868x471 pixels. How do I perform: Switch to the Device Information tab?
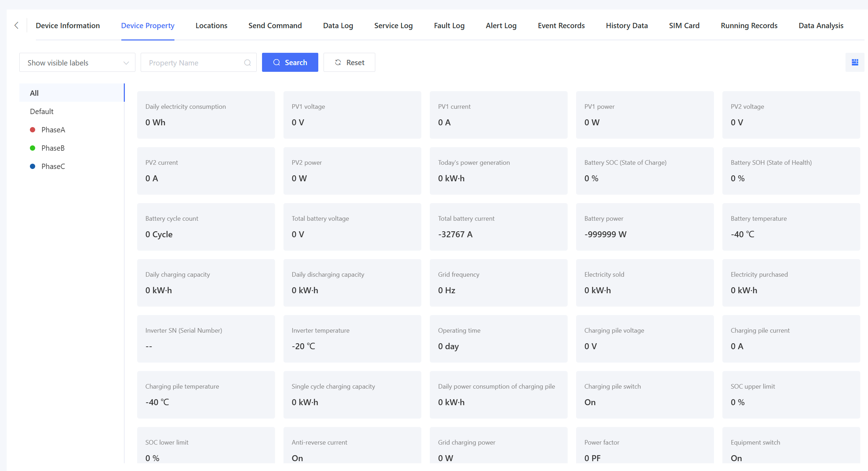click(68, 26)
